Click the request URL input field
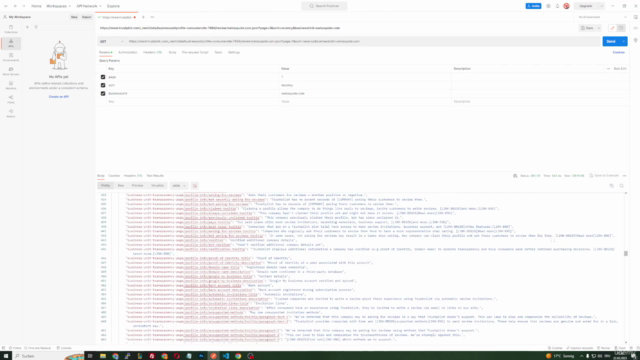 pos(363,41)
